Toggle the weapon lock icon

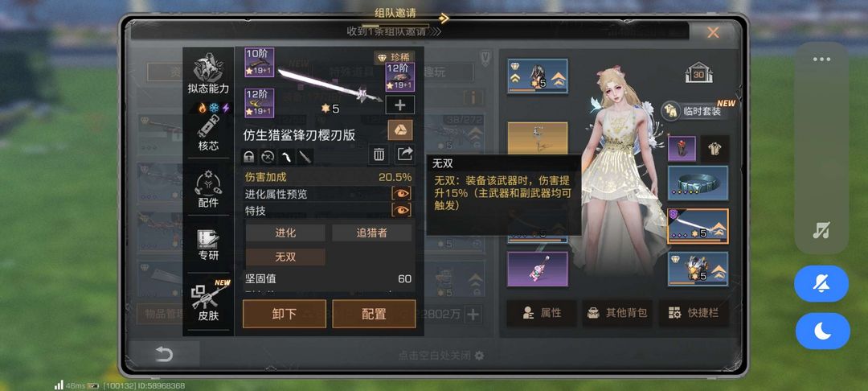(250, 157)
